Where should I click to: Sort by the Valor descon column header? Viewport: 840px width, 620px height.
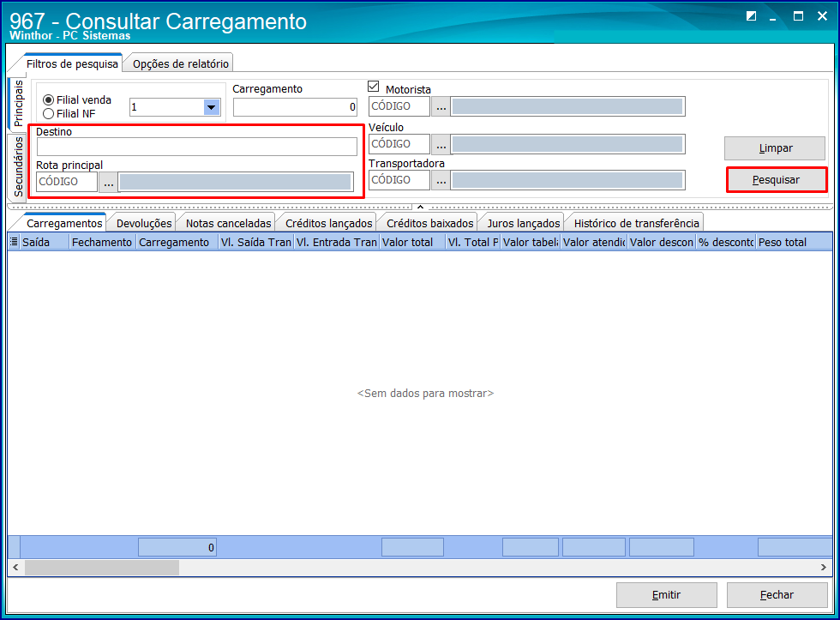pyautogui.click(x=662, y=242)
